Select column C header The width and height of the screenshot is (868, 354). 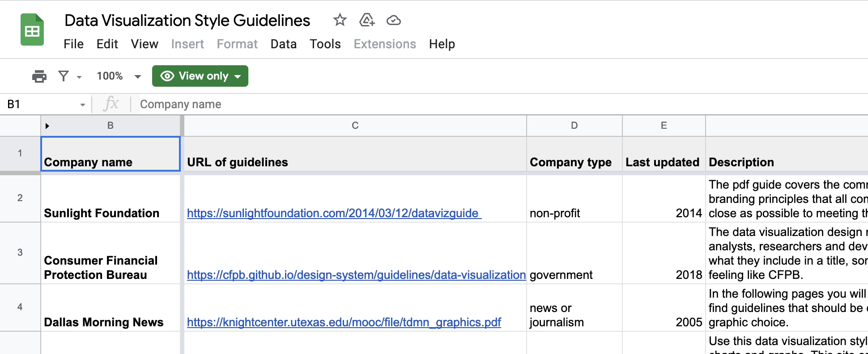tap(355, 126)
